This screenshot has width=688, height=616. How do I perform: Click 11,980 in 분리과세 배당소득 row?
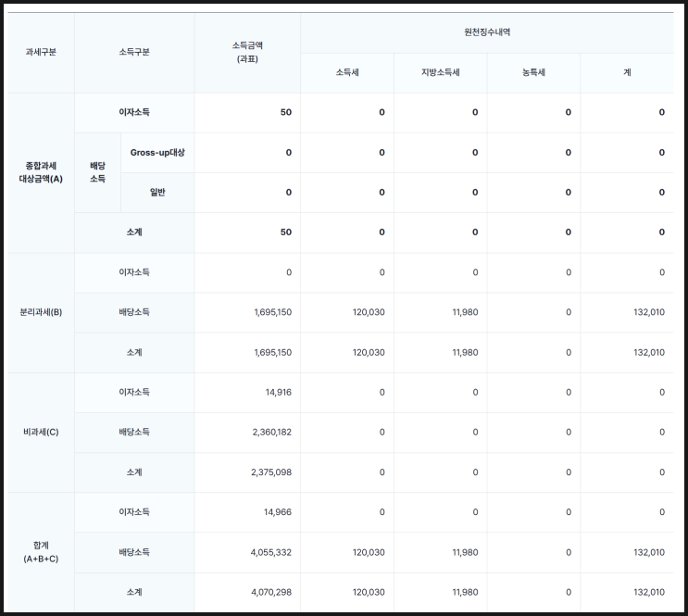pyautogui.click(x=465, y=312)
